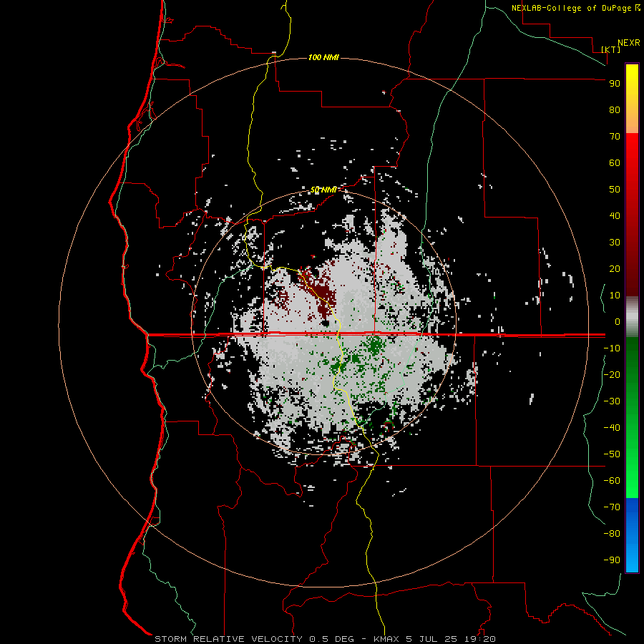Click the -70 value on the velocity scale
The height and width of the screenshot is (644, 644).
point(612,507)
